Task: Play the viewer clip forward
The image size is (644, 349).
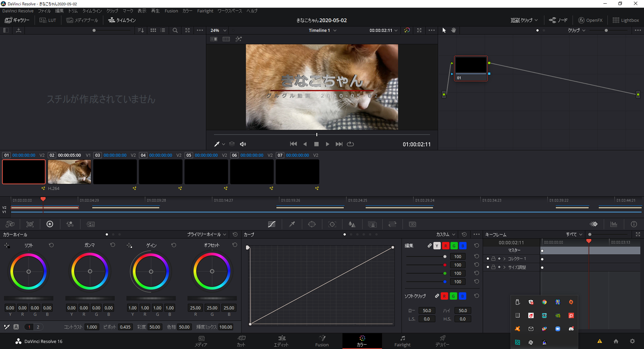Action: 327,144
